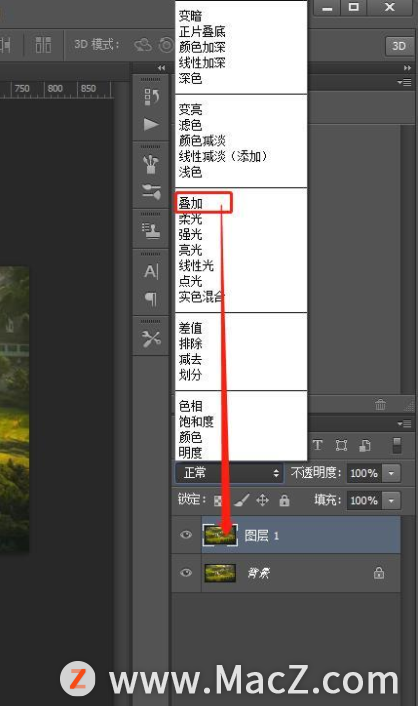Hide the 背景 layer eye icon

[x=186, y=573]
